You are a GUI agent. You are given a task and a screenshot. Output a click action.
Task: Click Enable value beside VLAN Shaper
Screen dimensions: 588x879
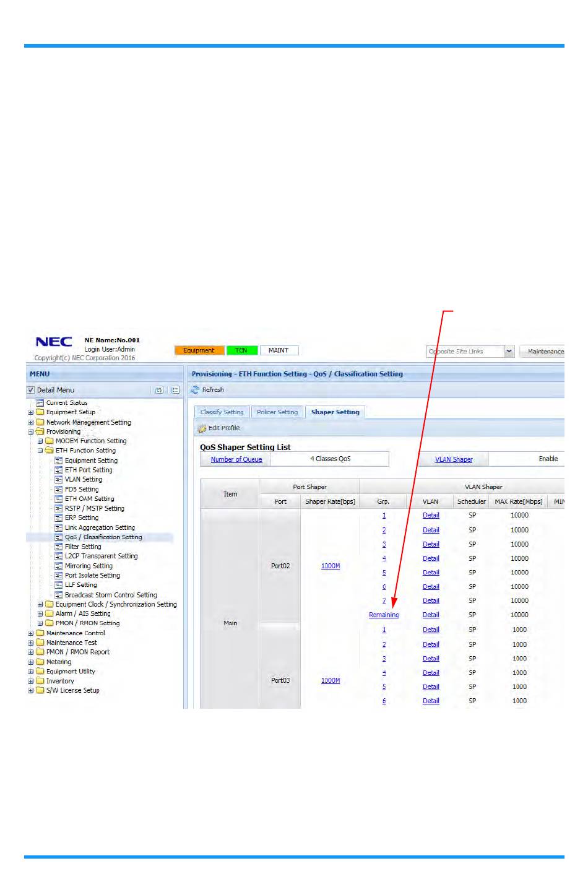548,459
